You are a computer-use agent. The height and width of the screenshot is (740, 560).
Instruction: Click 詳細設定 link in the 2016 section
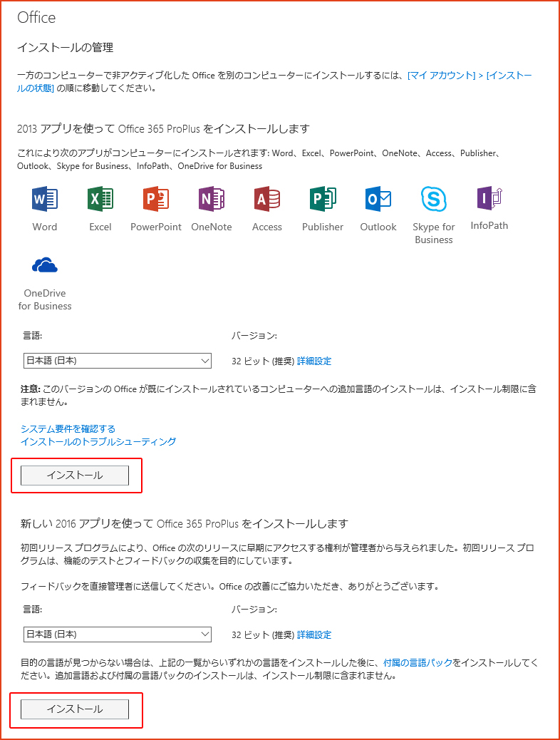point(314,634)
